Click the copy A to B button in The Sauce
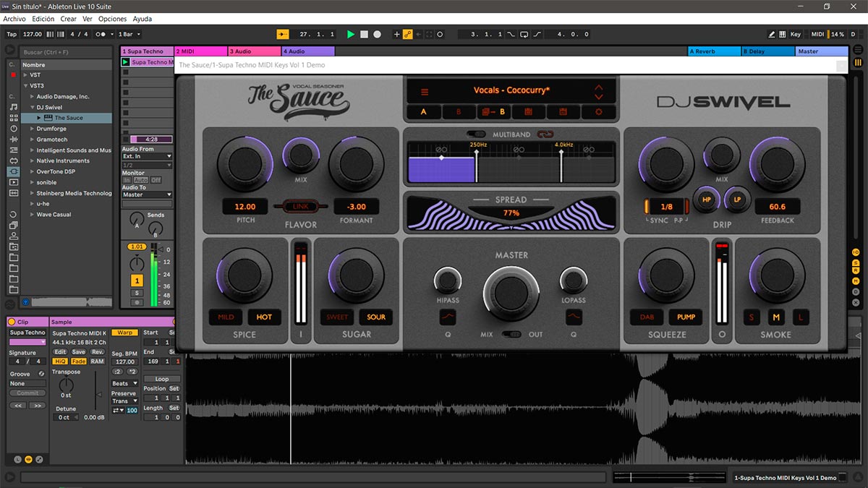This screenshot has height=488, width=868. pyautogui.click(x=493, y=112)
